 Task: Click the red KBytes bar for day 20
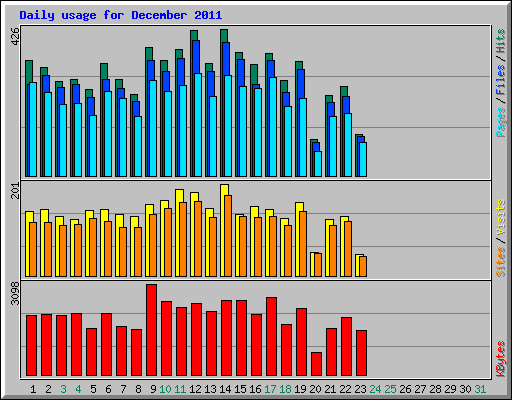(316, 364)
